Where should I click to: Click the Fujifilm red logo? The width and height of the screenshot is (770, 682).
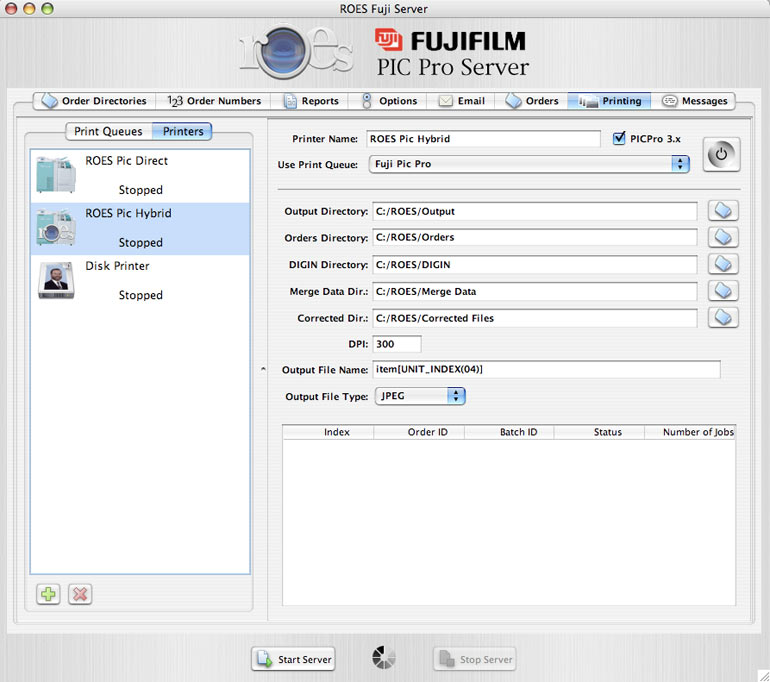click(388, 40)
